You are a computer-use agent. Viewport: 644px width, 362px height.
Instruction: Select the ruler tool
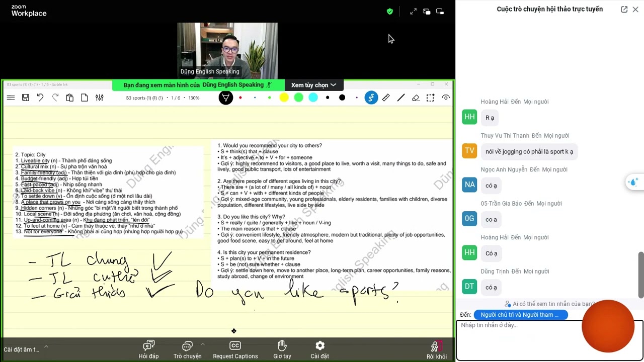[x=386, y=98]
